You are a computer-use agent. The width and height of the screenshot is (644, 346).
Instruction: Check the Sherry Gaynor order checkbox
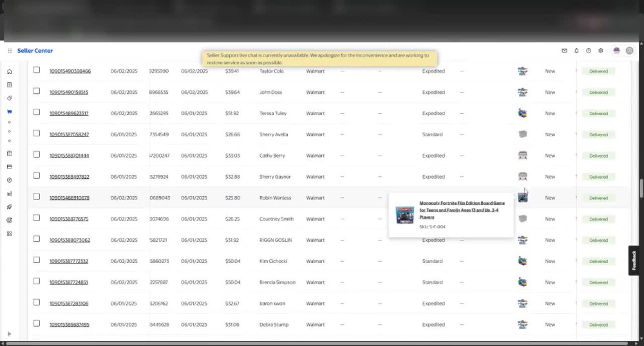(37, 176)
